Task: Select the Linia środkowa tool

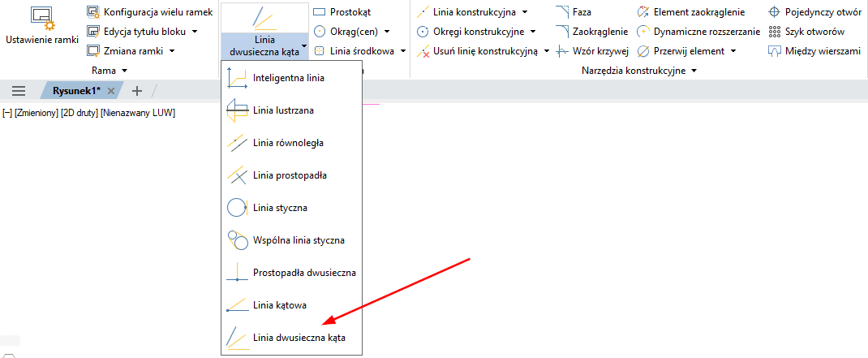Action: point(354,51)
